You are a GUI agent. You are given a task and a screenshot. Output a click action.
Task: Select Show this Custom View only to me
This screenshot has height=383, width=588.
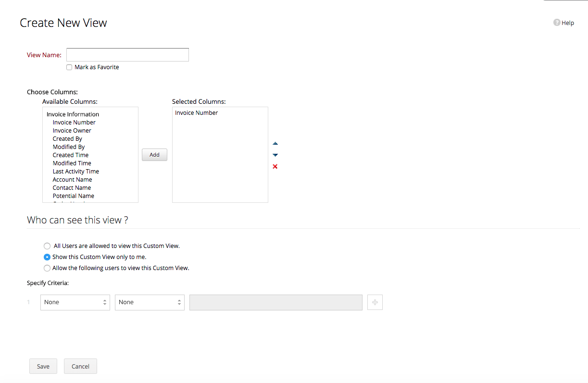[x=47, y=257]
